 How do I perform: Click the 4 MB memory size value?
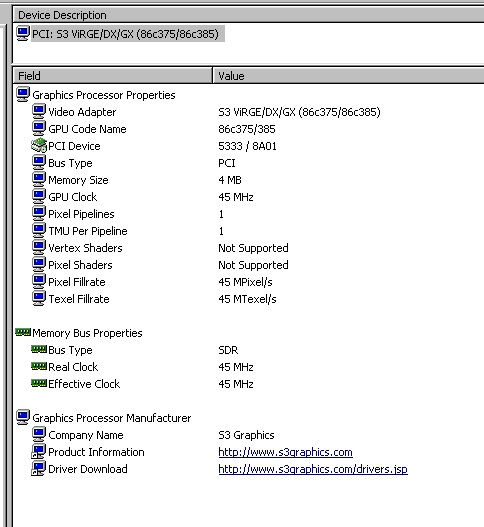point(230,180)
